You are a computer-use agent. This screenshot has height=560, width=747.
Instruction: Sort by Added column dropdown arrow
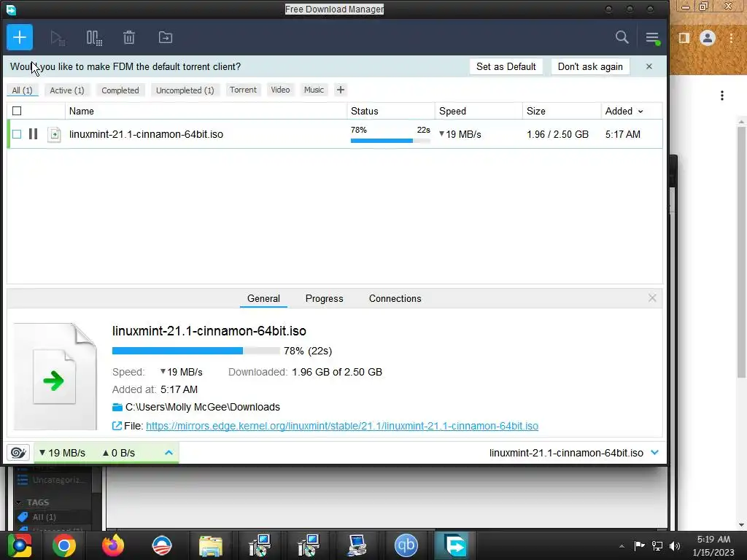pos(640,112)
